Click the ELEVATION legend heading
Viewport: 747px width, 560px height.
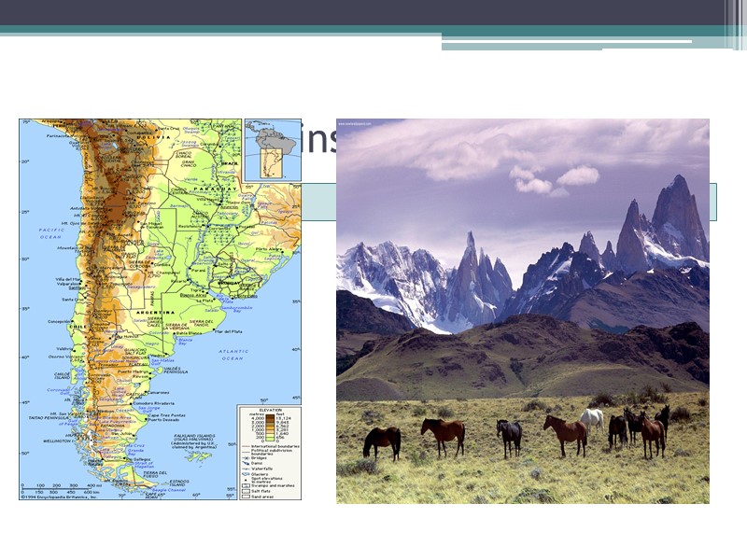(x=270, y=410)
